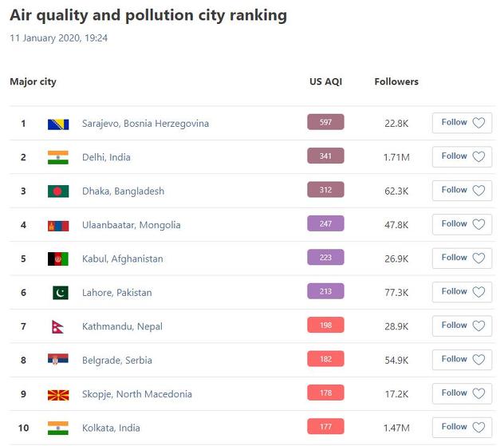504x446 pixels.
Task: Click Sarajevo's 597 AQI color badge
Action: (325, 122)
